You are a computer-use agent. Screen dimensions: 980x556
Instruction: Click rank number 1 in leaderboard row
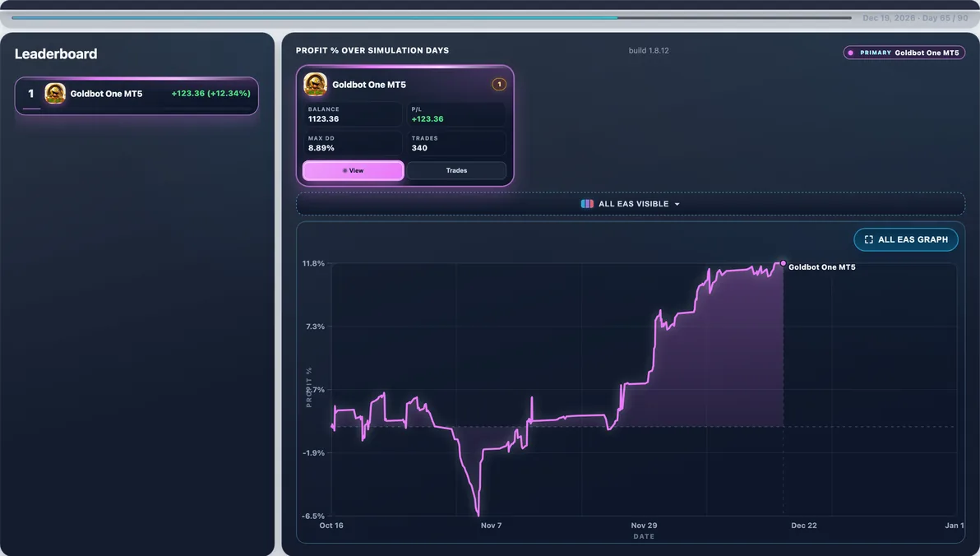tap(30, 94)
